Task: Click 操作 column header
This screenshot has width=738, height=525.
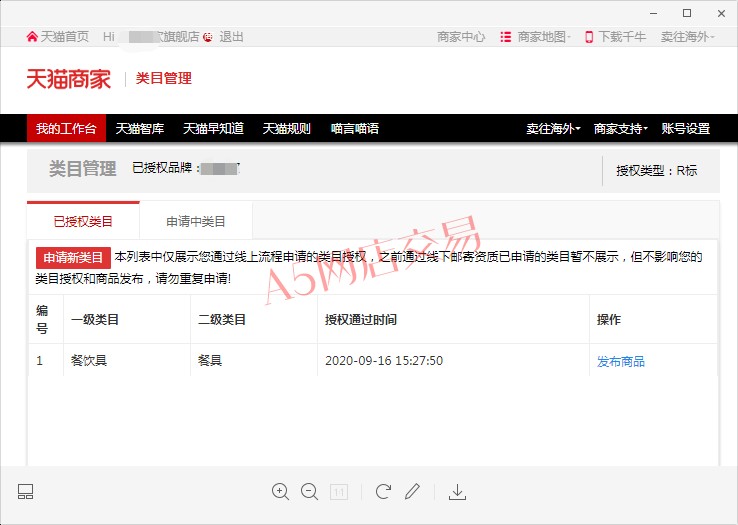Action: tap(609, 319)
